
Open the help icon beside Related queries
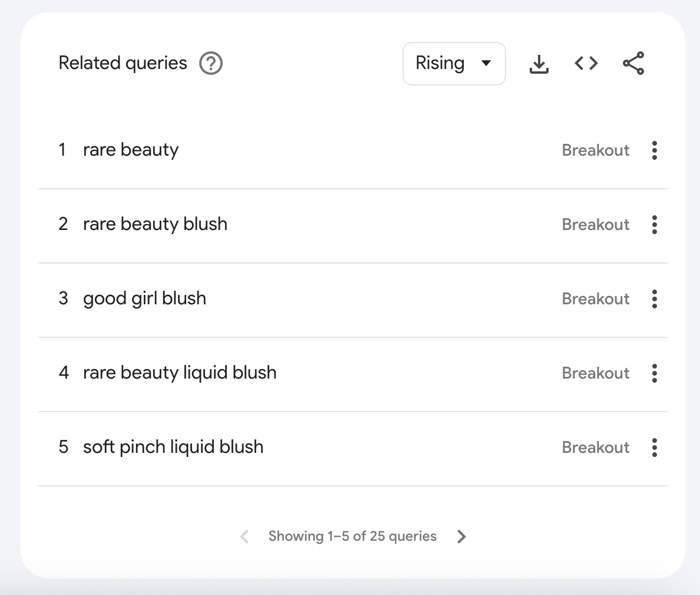point(211,63)
